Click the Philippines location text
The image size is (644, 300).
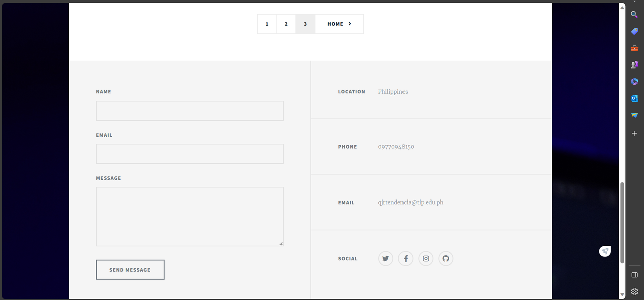tap(393, 92)
